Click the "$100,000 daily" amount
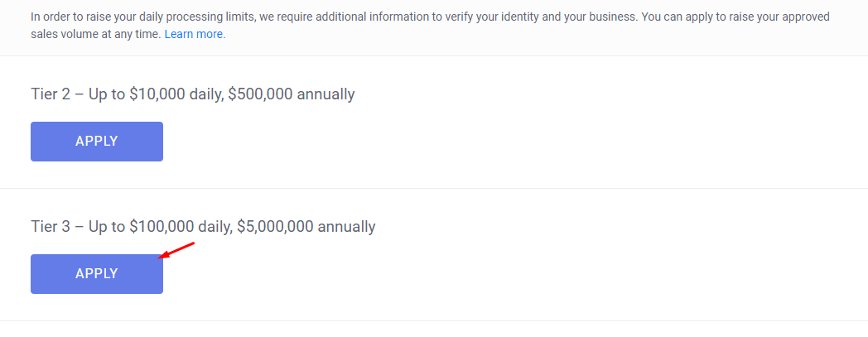 click(x=181, y=226)
